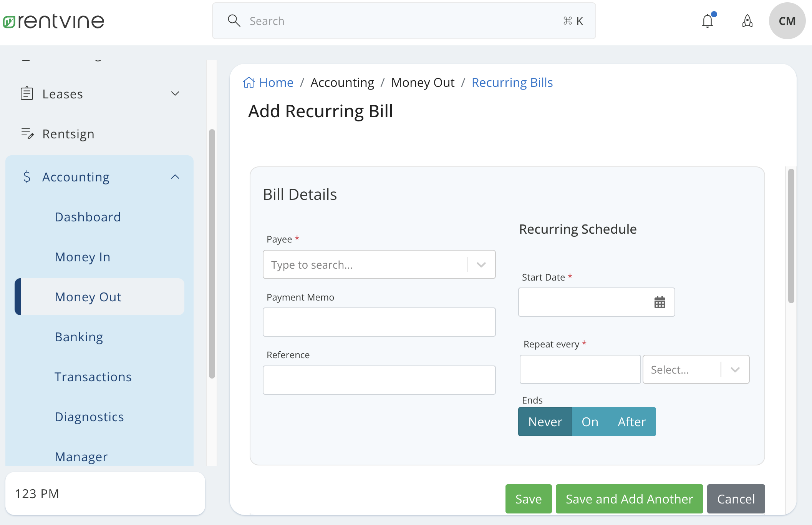Image resolution: width=812 pixels, height=525 pixels.
Task: Navigate to Money In section
Action: (82, 257)
